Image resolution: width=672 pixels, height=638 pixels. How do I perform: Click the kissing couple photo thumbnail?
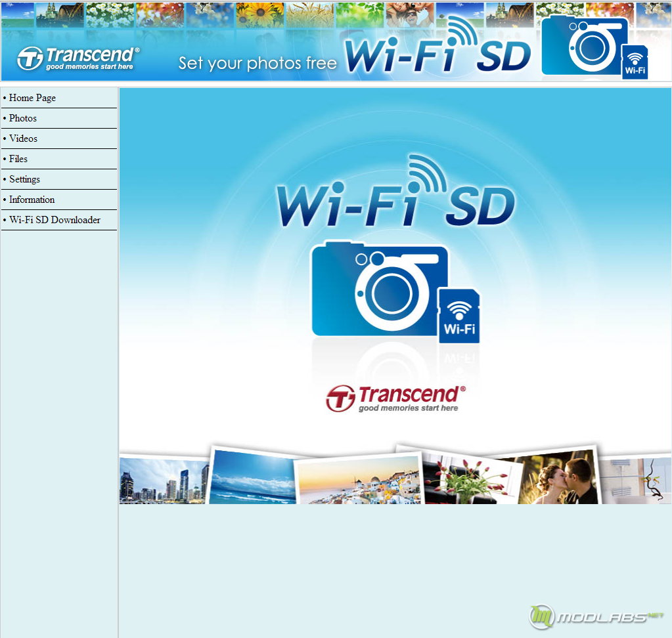(558, 476)
